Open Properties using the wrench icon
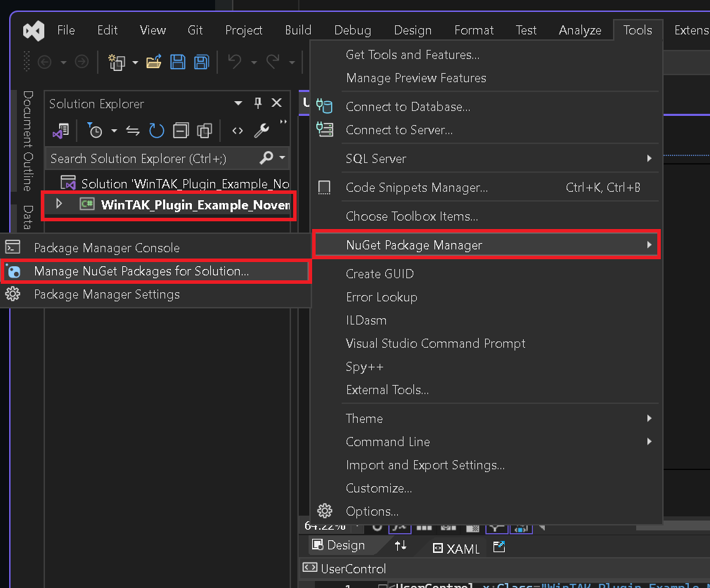The width and height of the screenshot is (710, 588). 262,131
